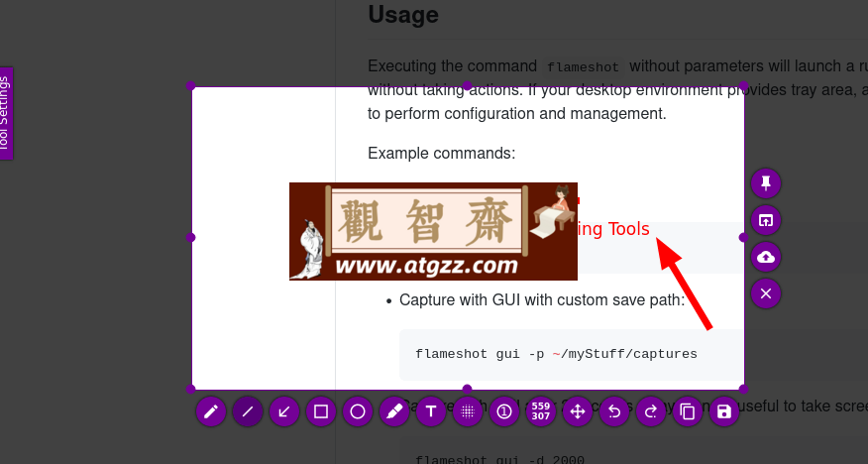The height and width of the screenshot is (464, 868).
Task: Pin the capture to the desktop
Action: (x=766, y=183)
